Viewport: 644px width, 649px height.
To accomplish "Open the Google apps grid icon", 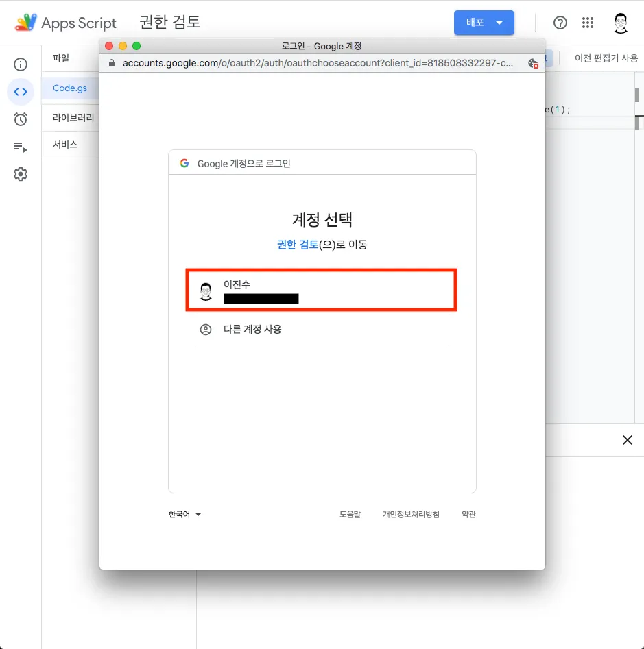I will [x=587, y=23].
